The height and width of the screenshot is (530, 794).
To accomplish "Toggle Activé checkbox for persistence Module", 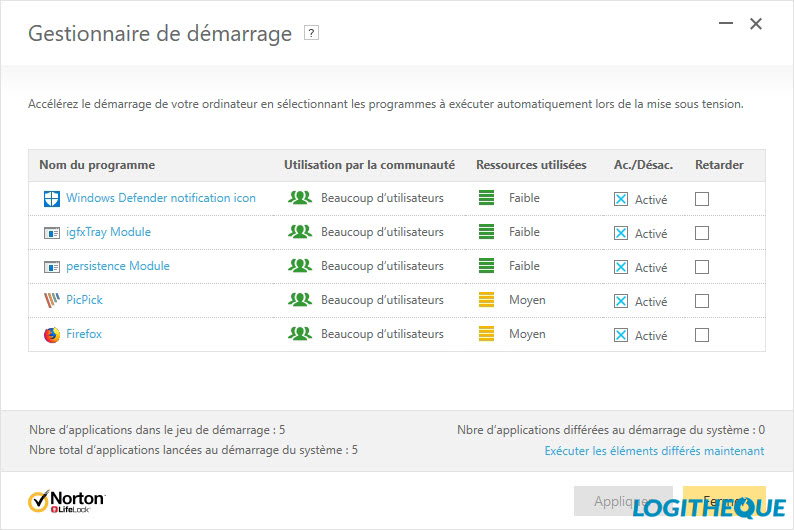I will pos(621,267).
